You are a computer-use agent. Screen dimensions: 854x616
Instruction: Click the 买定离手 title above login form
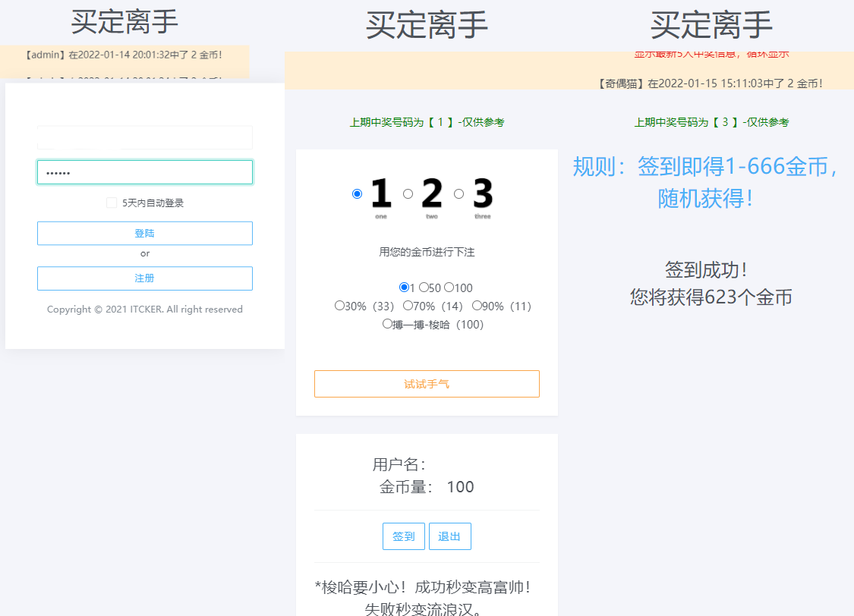(124, 22)
